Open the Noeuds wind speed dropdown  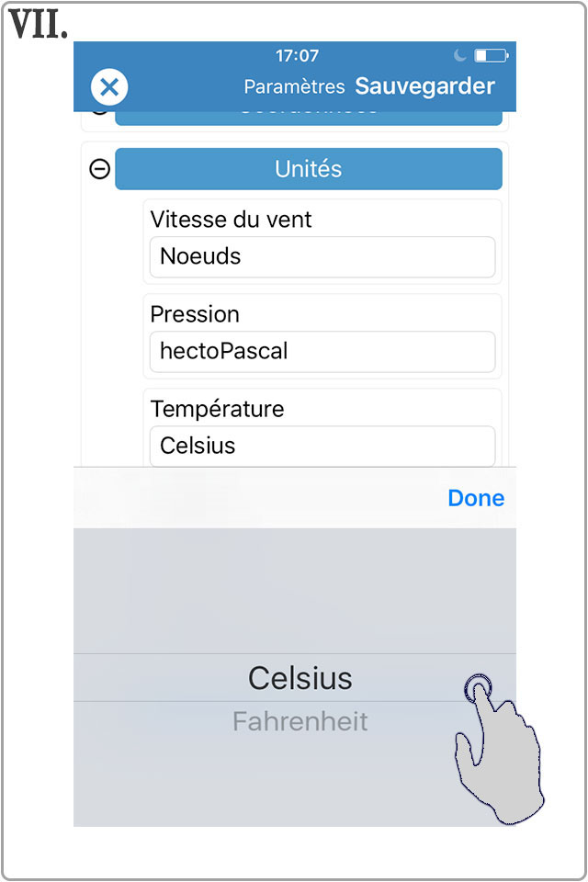pos(322,256)
